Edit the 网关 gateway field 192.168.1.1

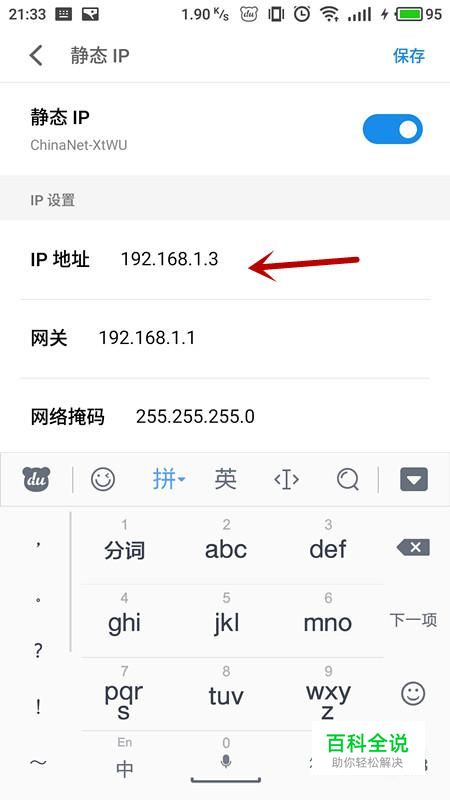coord(225,338)
